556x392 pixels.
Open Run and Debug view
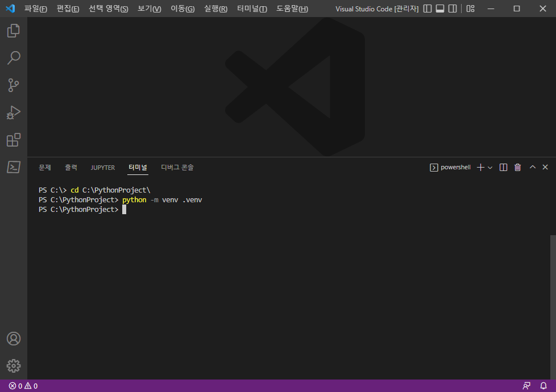pyautogui.click(x=14, y=112)
